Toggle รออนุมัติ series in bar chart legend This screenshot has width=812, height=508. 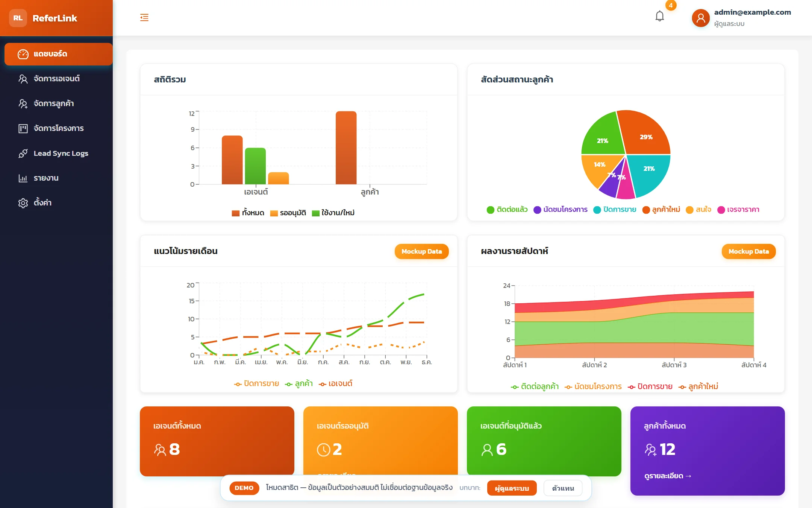click(288, 213)
